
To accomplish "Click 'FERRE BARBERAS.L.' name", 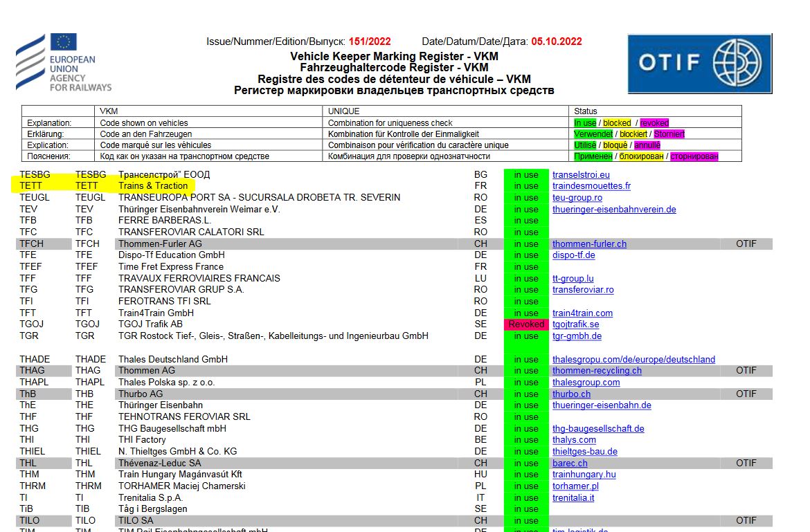I will tap(164, 220).
